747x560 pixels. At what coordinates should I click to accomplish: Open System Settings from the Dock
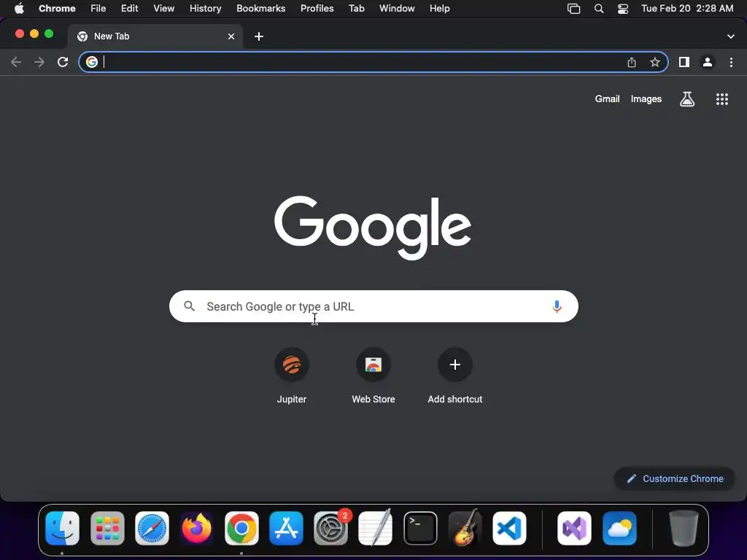[x=330, y=528]
